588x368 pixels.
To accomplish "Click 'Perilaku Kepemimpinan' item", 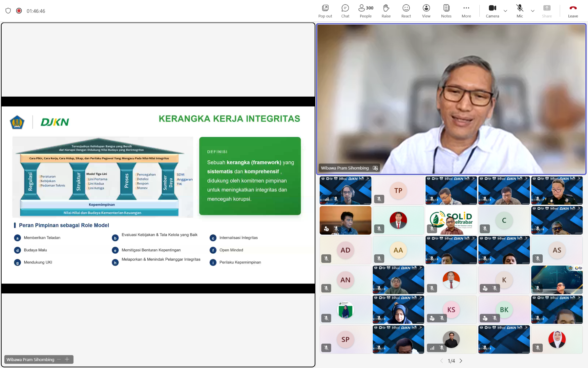I will 240,262.
